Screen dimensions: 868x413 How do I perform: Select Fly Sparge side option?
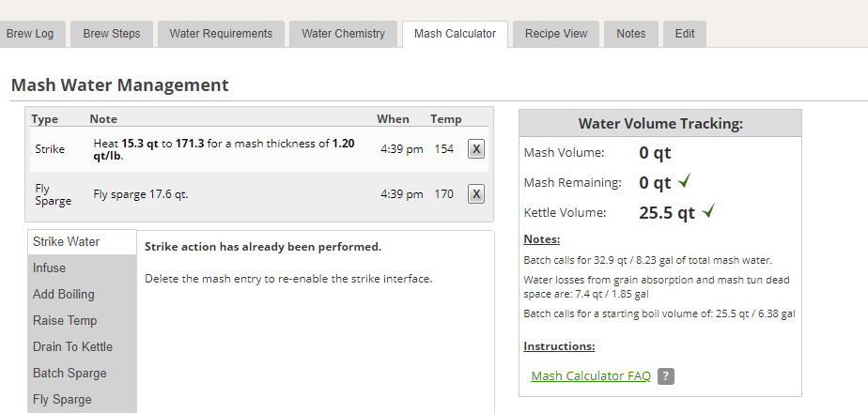coord(62,400)
